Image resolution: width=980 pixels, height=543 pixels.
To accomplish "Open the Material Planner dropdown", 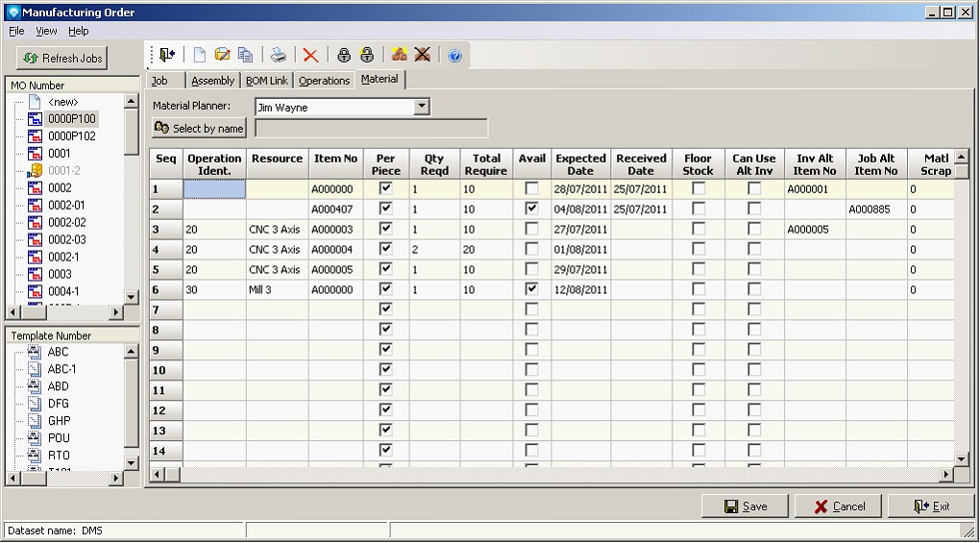I will (422, 108).
